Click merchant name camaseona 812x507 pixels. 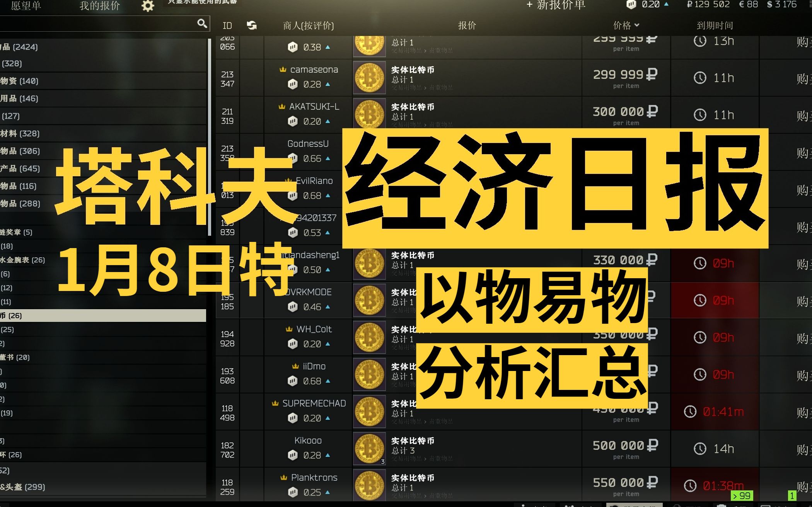[314, 70]
